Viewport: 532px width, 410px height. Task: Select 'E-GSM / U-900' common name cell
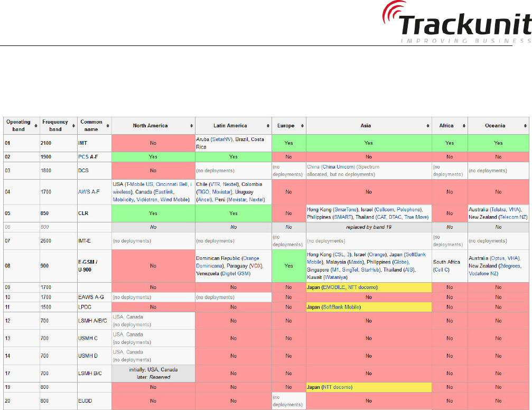click(95, 266)
